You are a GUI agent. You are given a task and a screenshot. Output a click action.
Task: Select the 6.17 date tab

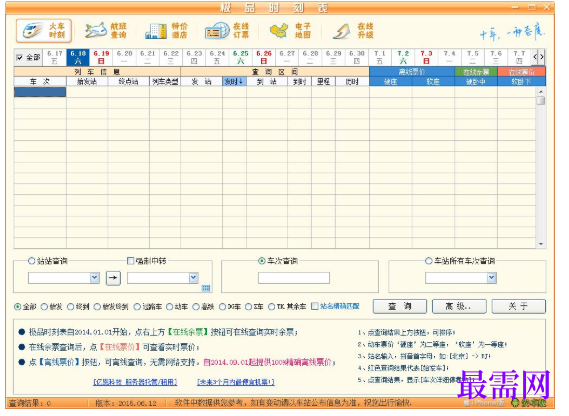pos(54,57)
